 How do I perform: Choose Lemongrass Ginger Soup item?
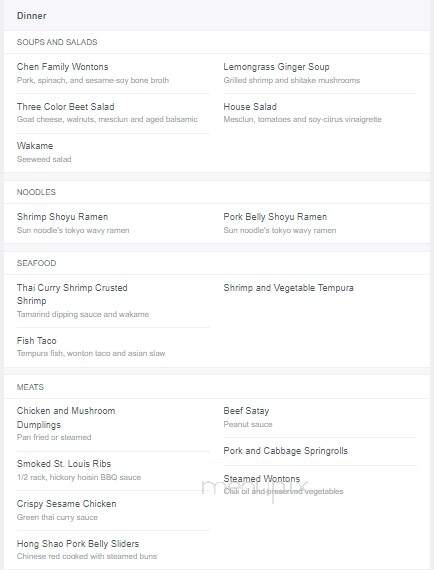pos(276,67)
